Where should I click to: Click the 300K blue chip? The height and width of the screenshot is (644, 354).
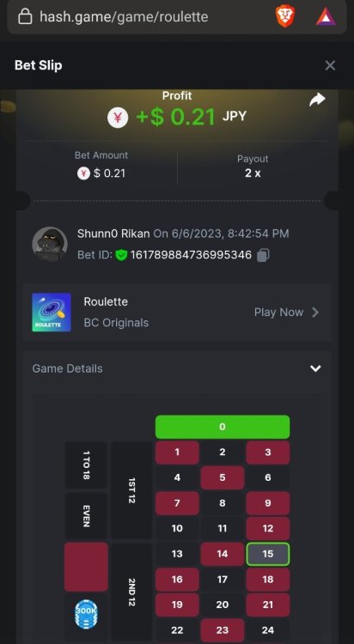(86, 615)
